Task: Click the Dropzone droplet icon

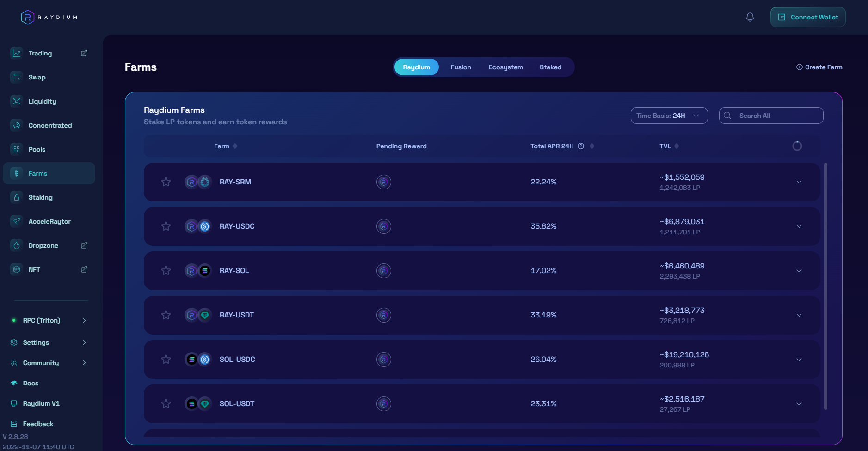Action: [17, 245]
